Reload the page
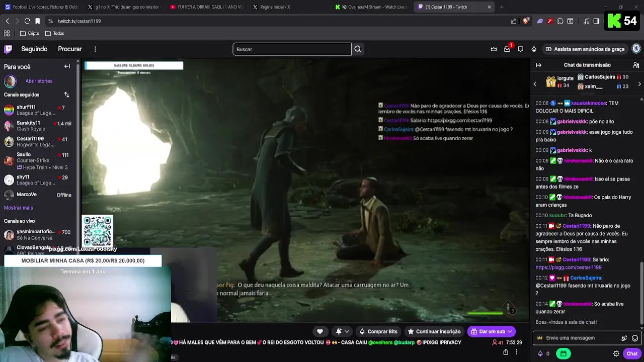 point(27,21)
